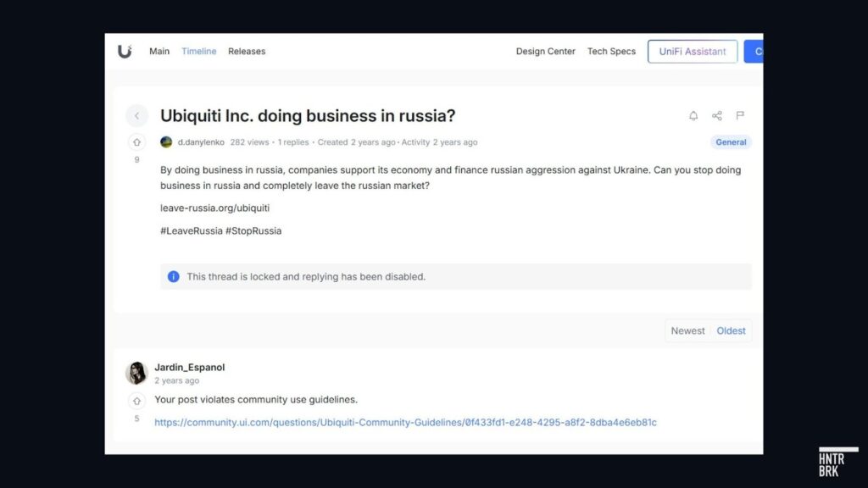Image resolution: width=868 pixels, height=488 pixels.
Task: Click the General category tag
Action: (x=731, y=142)
